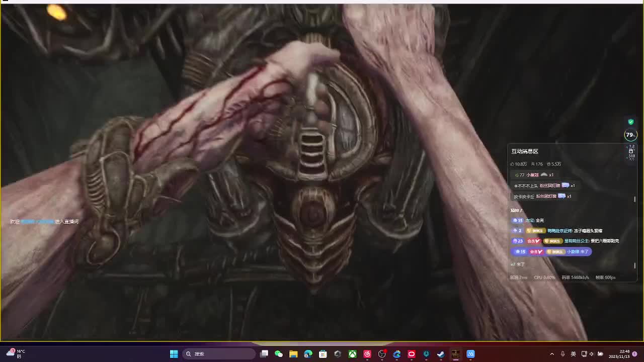Viewport: 644px width, 362px height.
Task: Click the taskbar search box
Action: click(x=219, y=354)
